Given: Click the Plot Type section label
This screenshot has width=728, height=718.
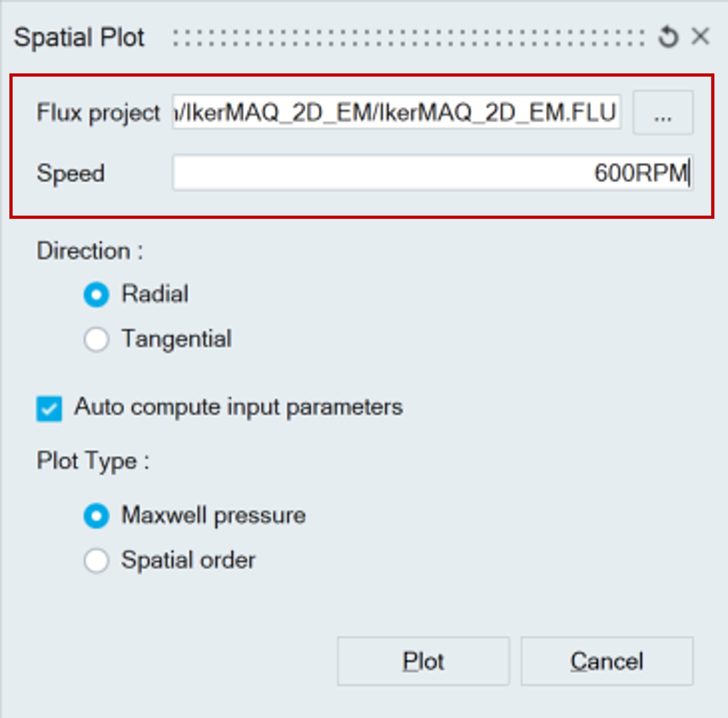Looking at the screenshot, I should [93, 461].
